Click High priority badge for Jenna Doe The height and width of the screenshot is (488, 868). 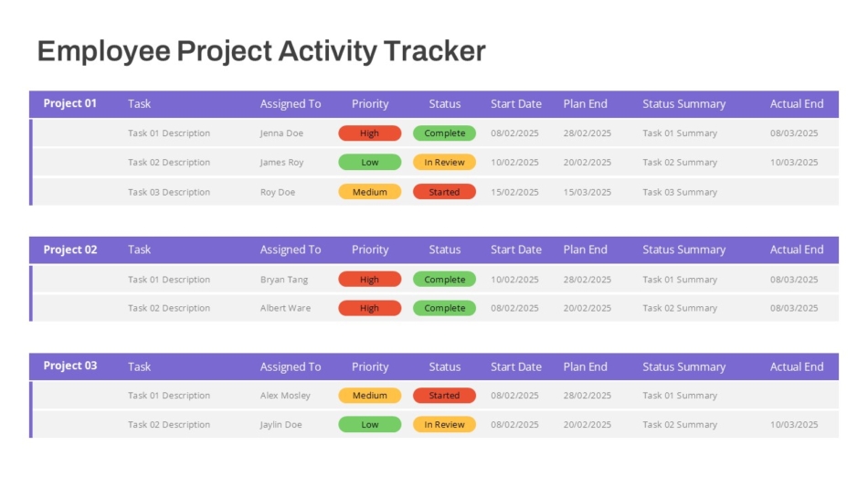[x=370, y=133]
